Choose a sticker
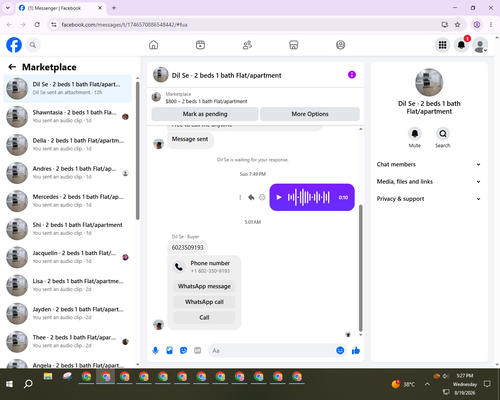Viewport: 500px width, 400px height. pos(183,350)
